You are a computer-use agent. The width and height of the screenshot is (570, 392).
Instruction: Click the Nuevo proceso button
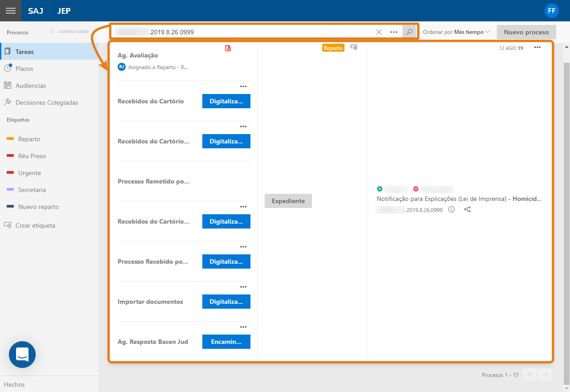[x=526, y=32]
